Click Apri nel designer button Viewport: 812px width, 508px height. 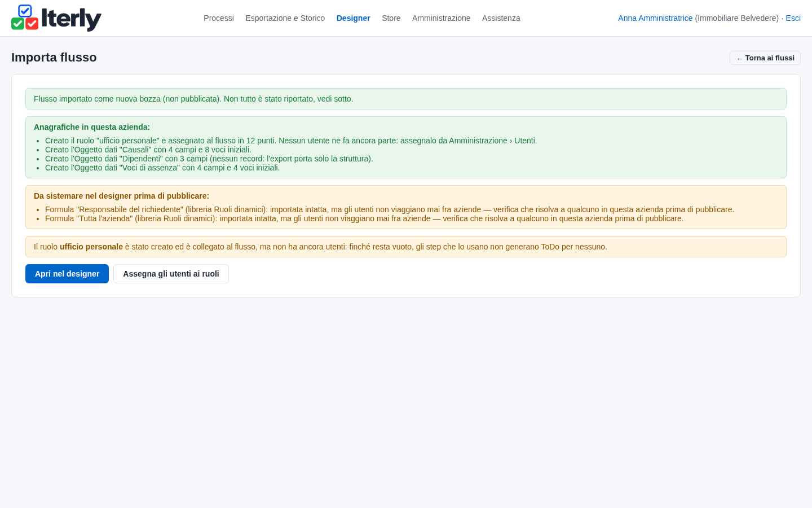coord(67,274)
